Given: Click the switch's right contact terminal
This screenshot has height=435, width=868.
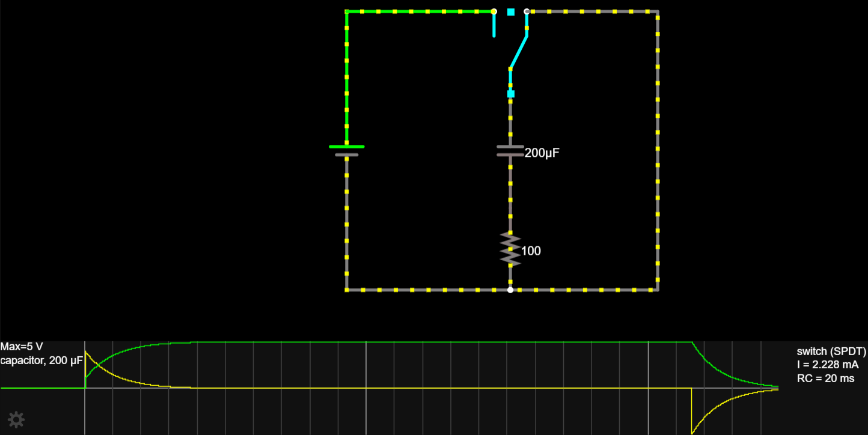Looking at the screenshot, I should (527, 11).
